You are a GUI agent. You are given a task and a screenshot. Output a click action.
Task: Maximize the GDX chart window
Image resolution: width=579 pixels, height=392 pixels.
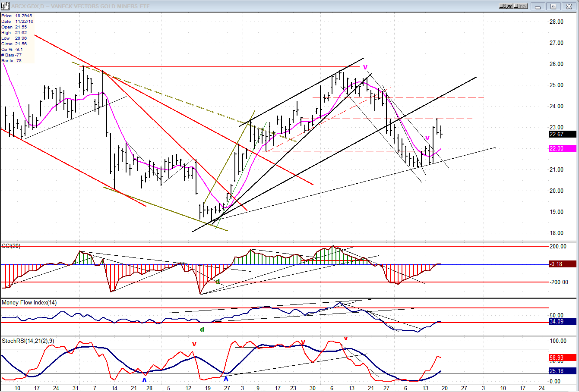pos(553,6)
